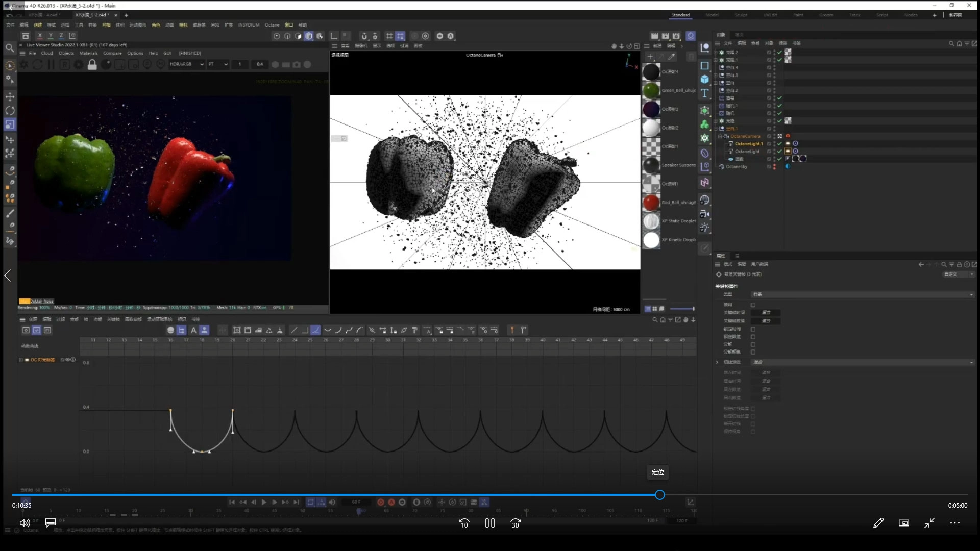
Task: Click the red record keyframe button
Action: pyautogui.click(x=381, y=503)
